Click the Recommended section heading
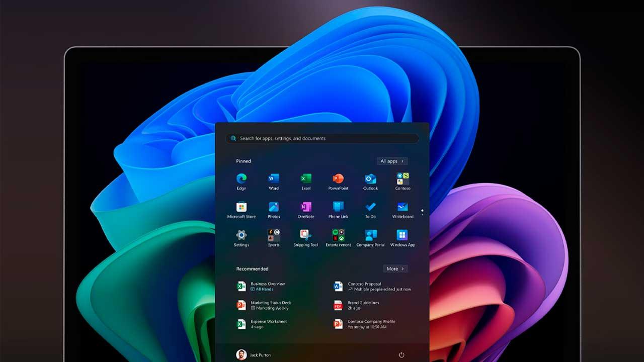Image resolution: width=644 pixels, height=362 pixels. (253, 268)
